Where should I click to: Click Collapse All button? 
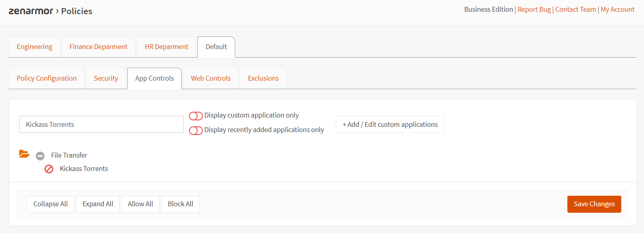(x=51, y=204)
